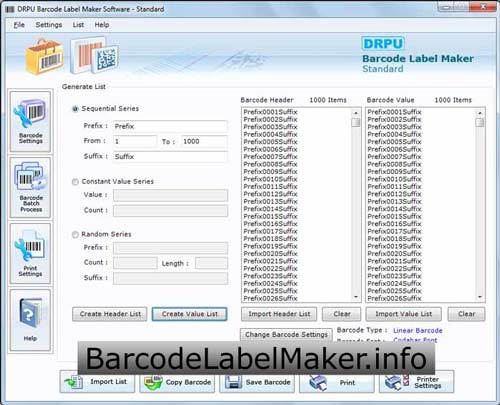Open Barcode Settings from sidebar

pos(30,122)
